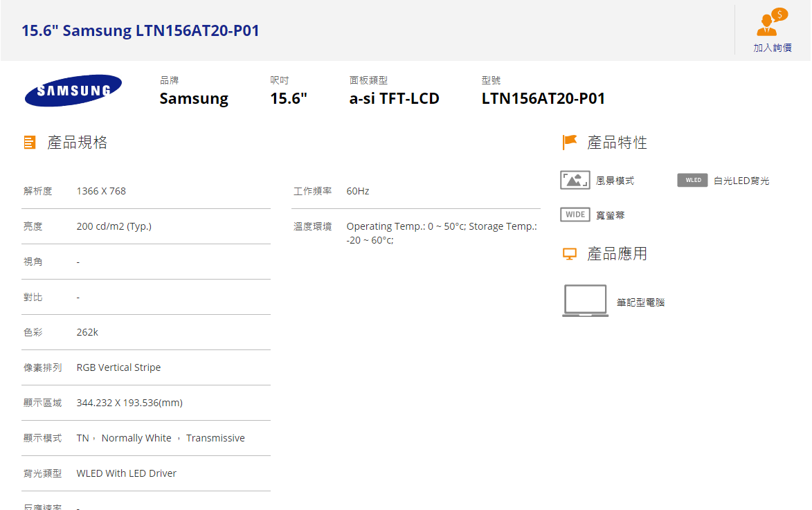Click the 產品應用 section heading
This screenshot has width=812, height=510.
tap(617, 254)
